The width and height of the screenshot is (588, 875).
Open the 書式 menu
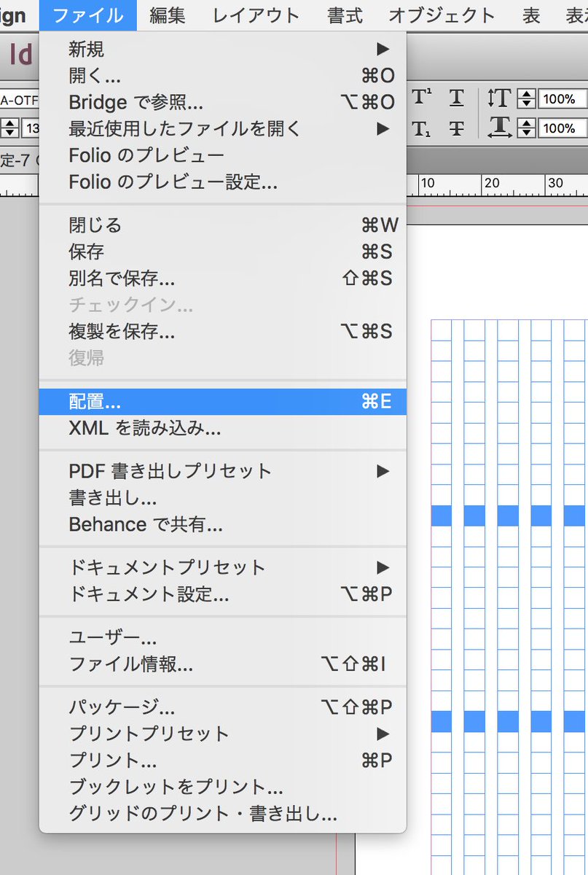point(345,15)
